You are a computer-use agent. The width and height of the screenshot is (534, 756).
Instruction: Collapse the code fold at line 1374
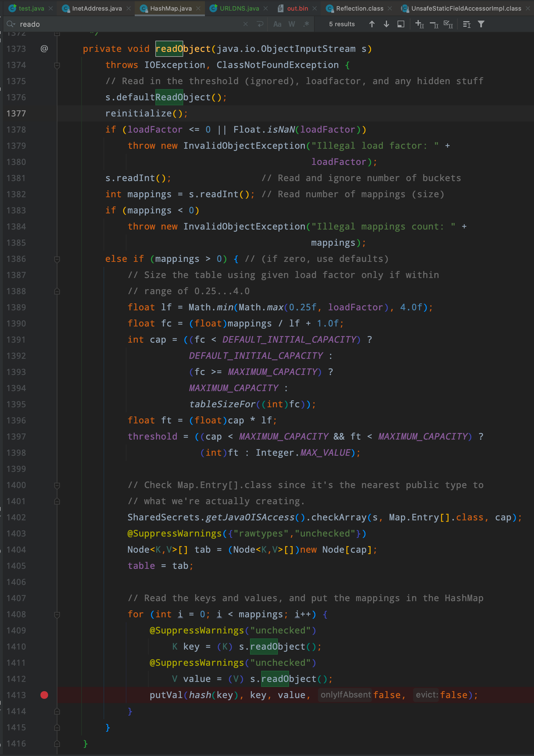pos(58,65)
